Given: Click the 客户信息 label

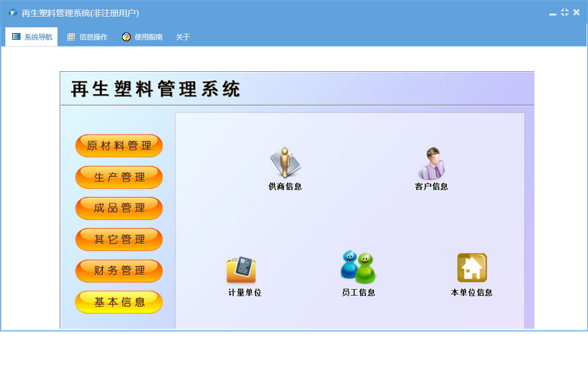Looking at the screenshot, I should [432, 186].
